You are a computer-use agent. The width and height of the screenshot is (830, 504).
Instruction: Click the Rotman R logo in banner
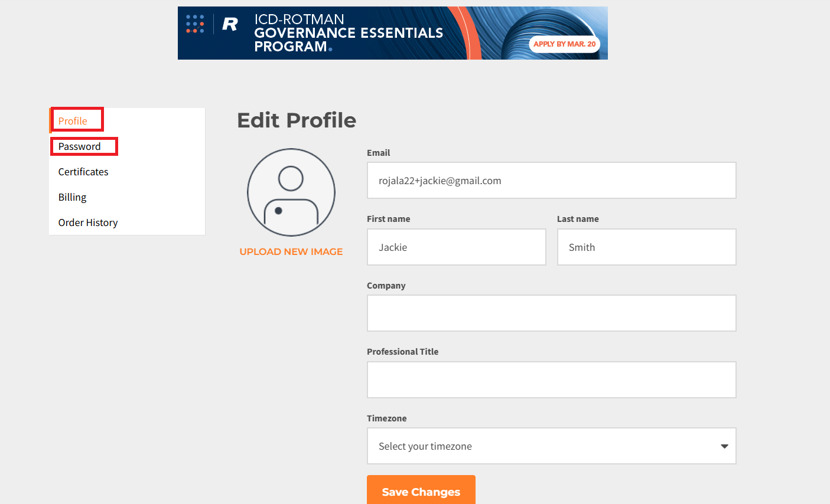230,24
